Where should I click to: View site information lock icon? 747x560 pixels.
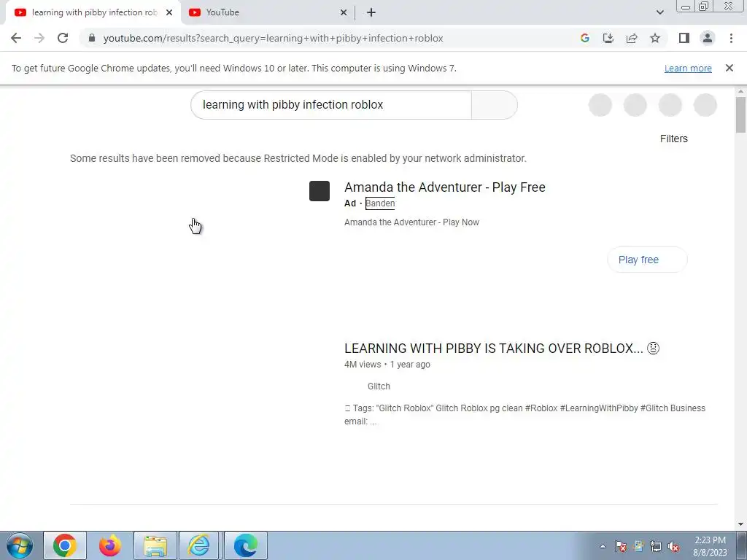tap(92, 38)
